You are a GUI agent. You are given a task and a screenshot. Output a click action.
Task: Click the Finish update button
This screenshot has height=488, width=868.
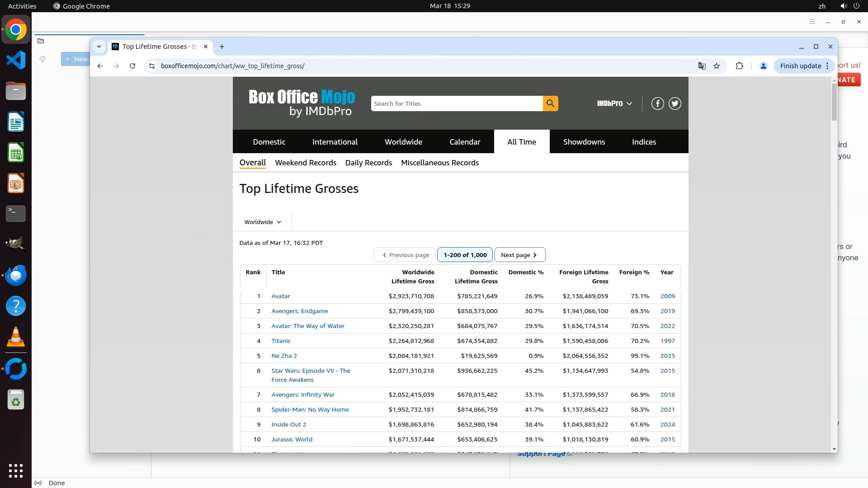(800, 66)
